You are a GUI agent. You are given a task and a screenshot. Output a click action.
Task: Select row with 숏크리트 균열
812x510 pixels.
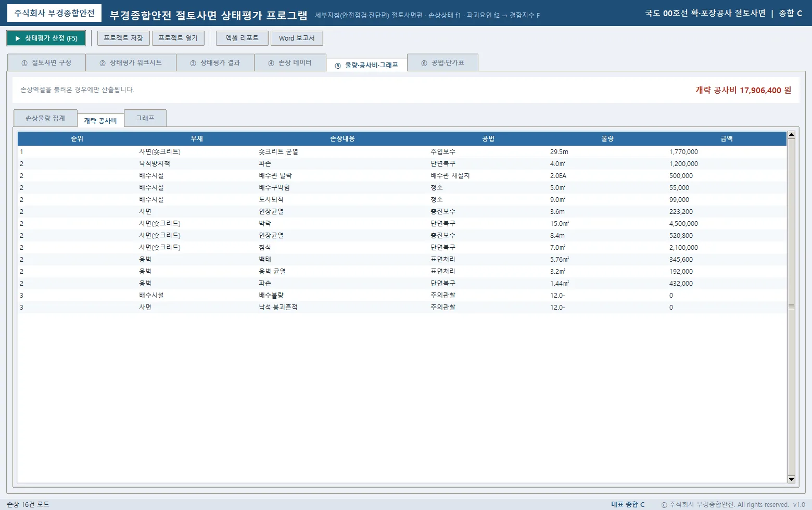click(402, 152)
